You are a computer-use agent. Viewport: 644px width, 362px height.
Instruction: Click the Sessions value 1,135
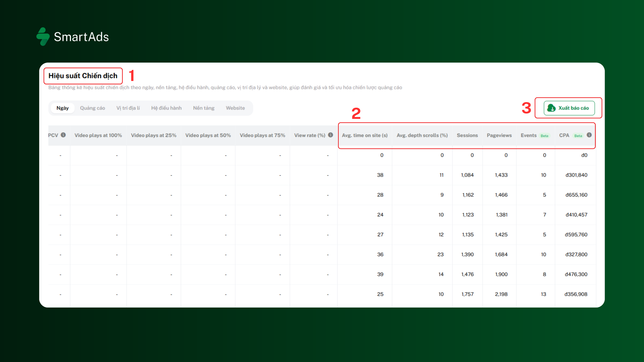pos(468,235)
